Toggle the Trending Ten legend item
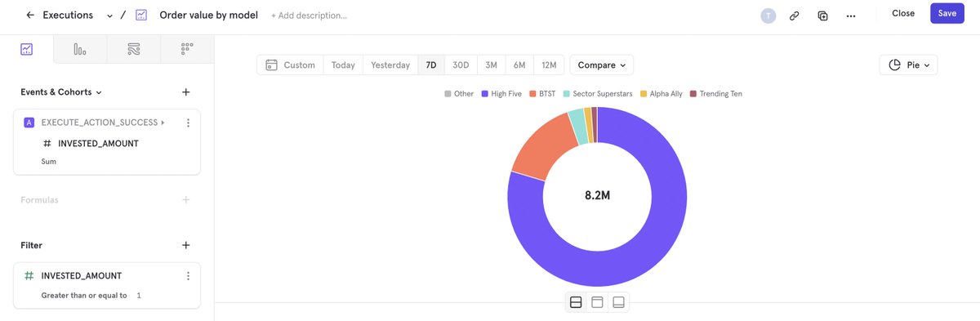This screenshot has height=321, width=980. click(x=715, y=94)
